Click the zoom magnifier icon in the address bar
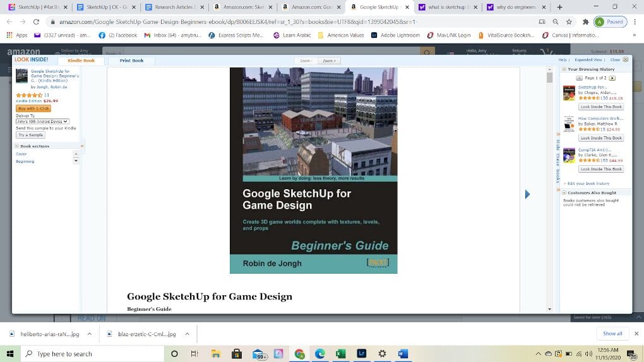This screenshot has width=644, height=362. tap(555, 21)
